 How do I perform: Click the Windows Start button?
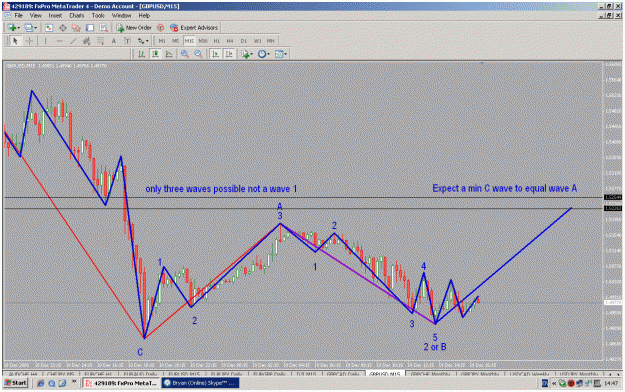click(x=16, y=383)
